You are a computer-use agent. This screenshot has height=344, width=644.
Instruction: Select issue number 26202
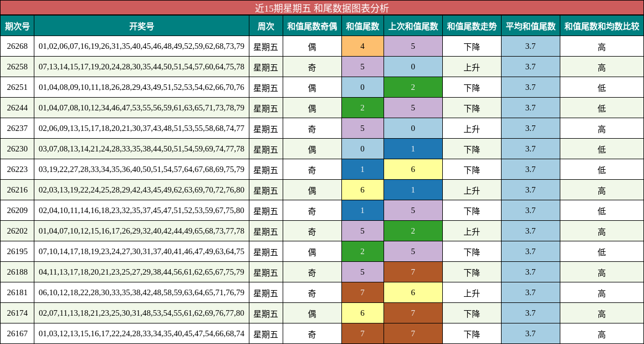17,231
